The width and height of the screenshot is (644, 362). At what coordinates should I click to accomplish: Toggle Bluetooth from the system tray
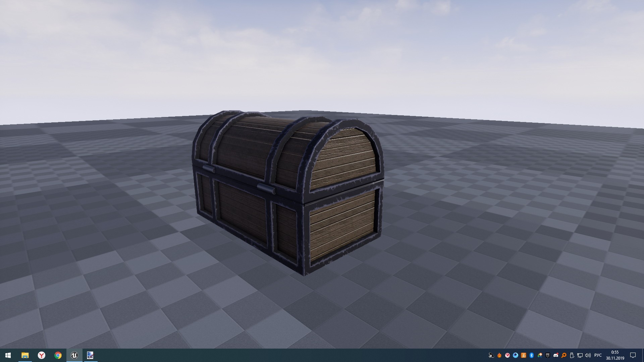click(x=532, y=355)
